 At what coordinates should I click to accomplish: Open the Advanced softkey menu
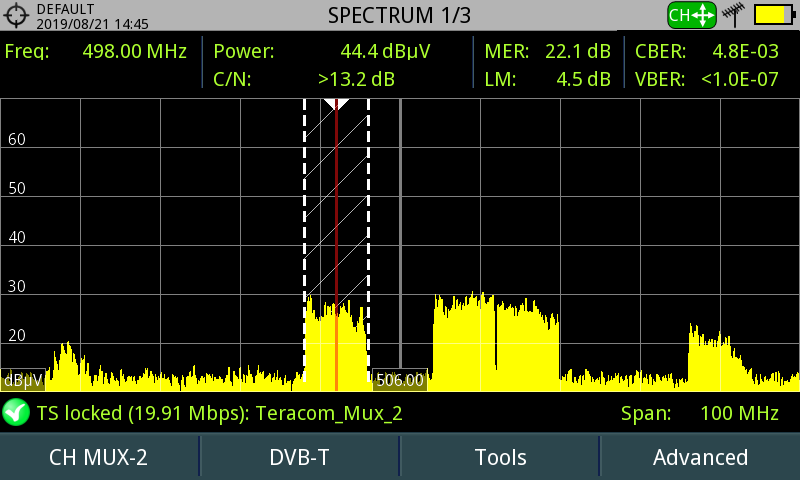[x=700, y=458]
